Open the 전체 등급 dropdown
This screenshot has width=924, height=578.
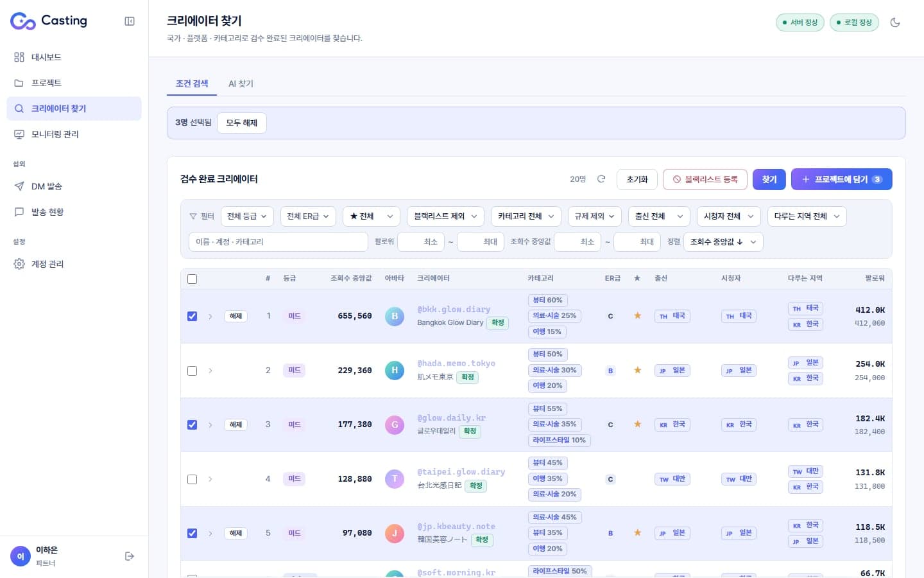pos(247,216)
